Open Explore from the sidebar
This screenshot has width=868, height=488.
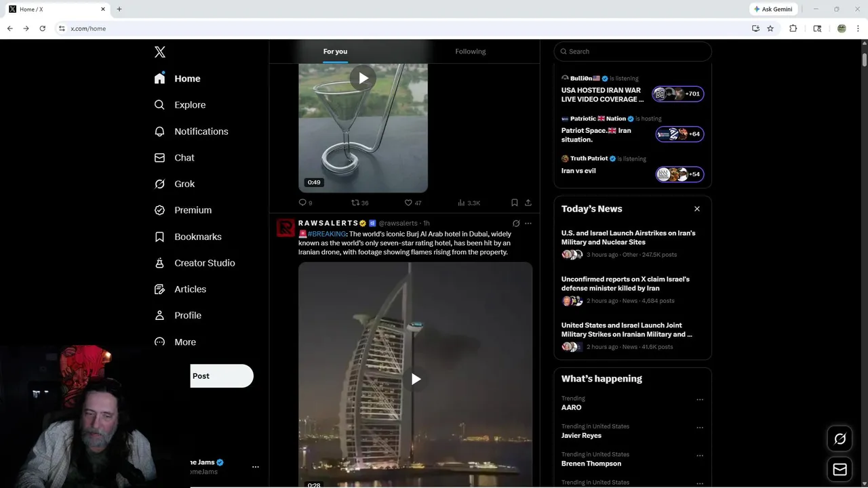click(180, 105)
